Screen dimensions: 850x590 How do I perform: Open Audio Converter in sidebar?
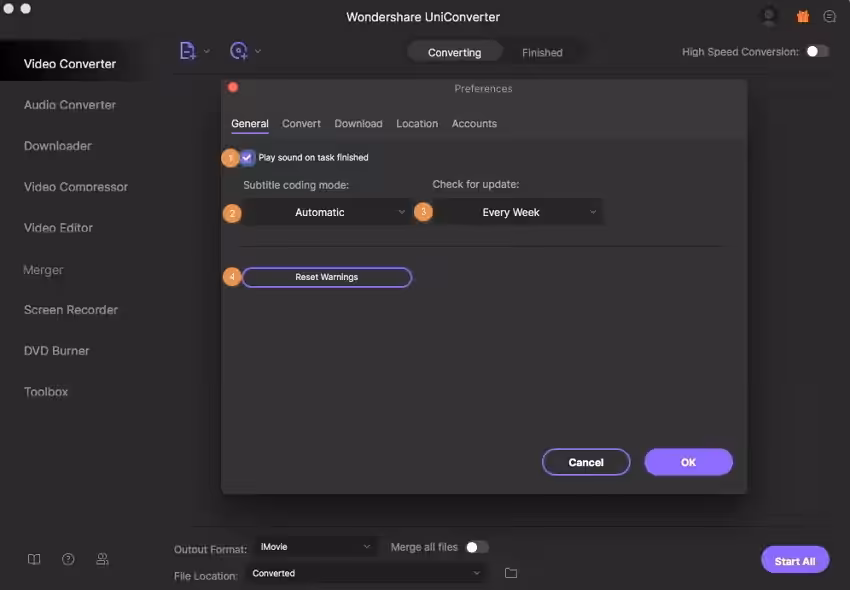[70, 105]
